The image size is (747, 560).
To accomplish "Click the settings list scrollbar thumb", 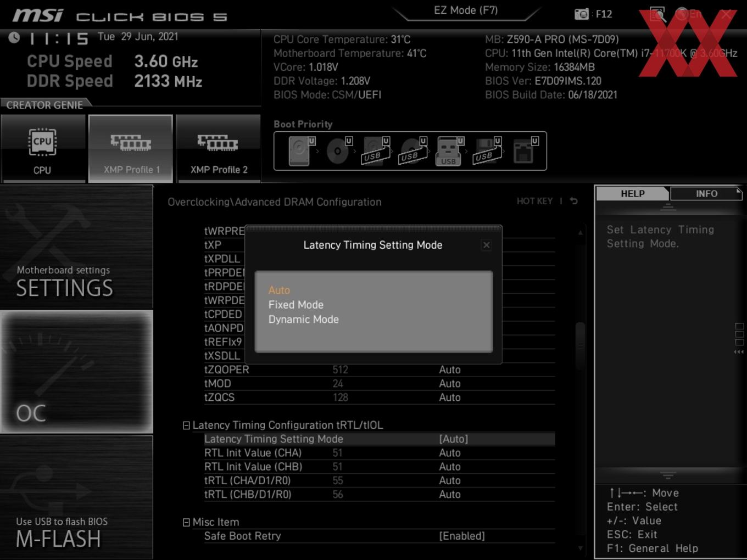I will pos(580,346).
